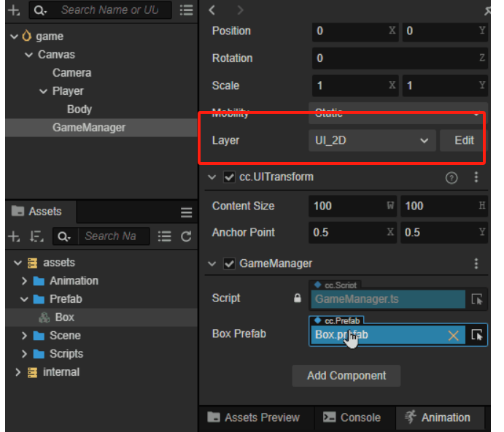
Task: Open cc.UITransform help icon
Action: point(451,177)
